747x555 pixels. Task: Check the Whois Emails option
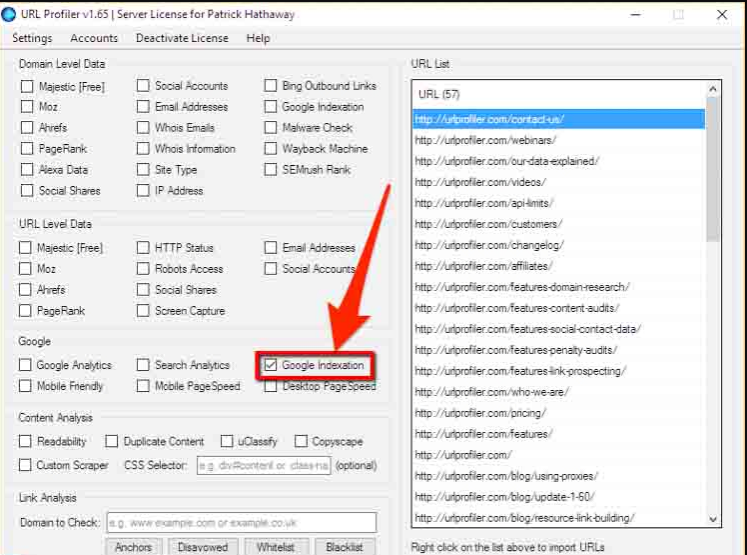coord(143,128)
